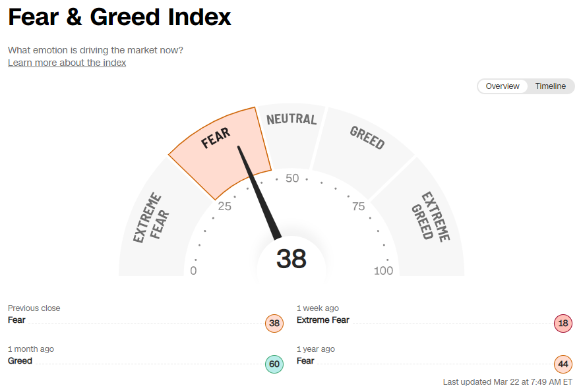Switch to the Timeline view
Screen dimensions: 581x392
(x=550, y=86)
